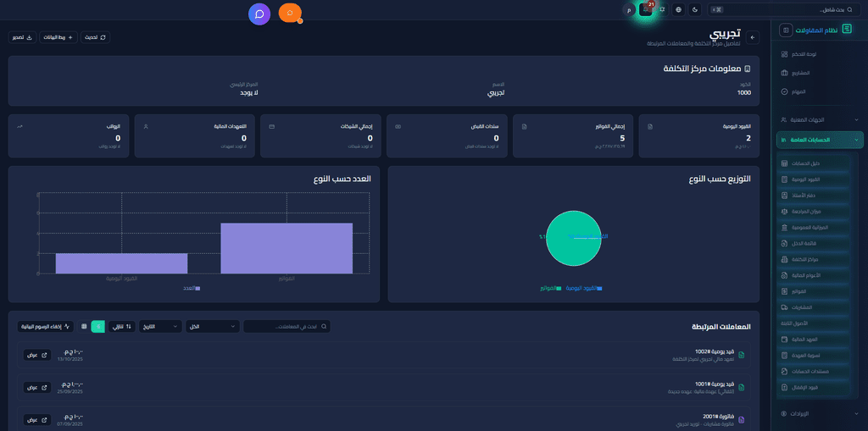868x431 pixels.
Task: Expand الجهات المعنية sidebar section
Action: pyautogui.click(x=820, y=119)
